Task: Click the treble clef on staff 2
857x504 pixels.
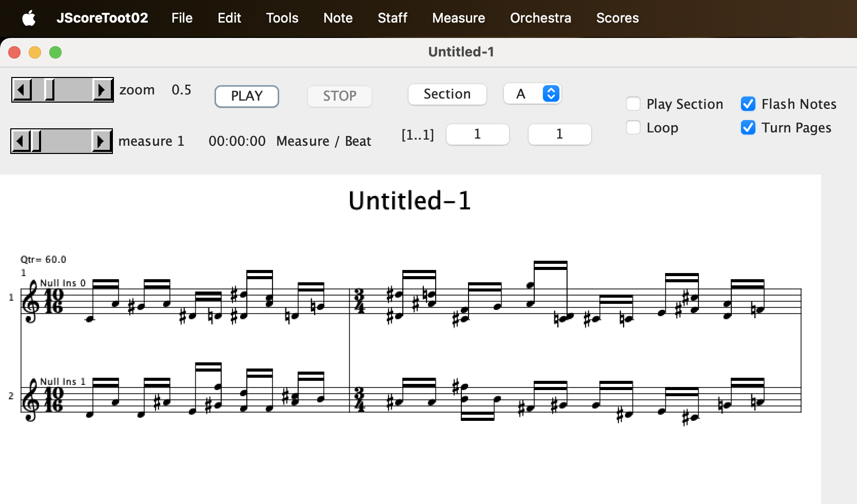Action: (x=31, y=400)
